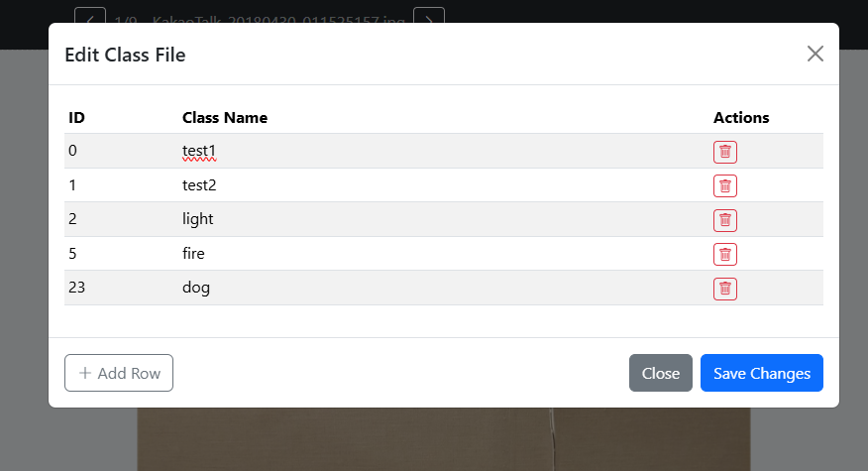Screen dimensions: 868x471
Task: Edit the fire class name cell
Action: click(x=443, y=254)
